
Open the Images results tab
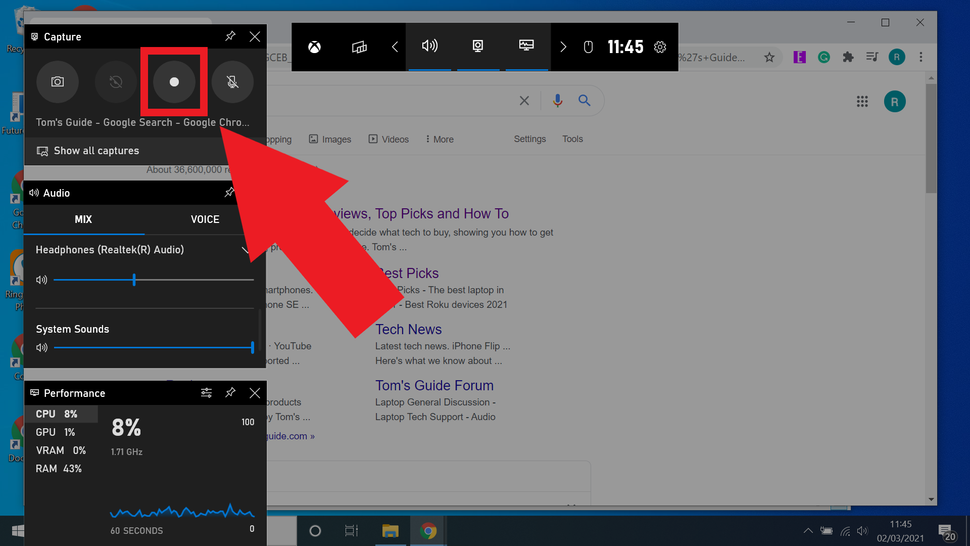click(330, 139)
